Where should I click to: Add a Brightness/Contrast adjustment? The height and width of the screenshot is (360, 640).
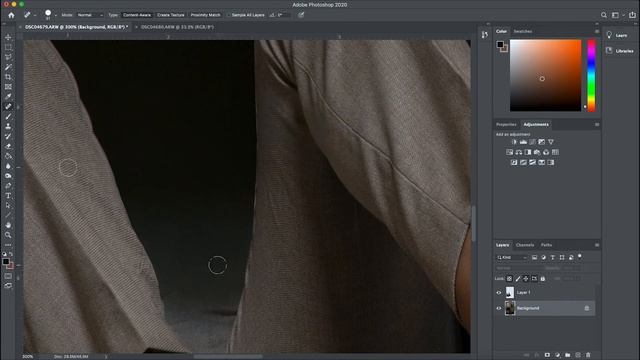click(514, 142)
